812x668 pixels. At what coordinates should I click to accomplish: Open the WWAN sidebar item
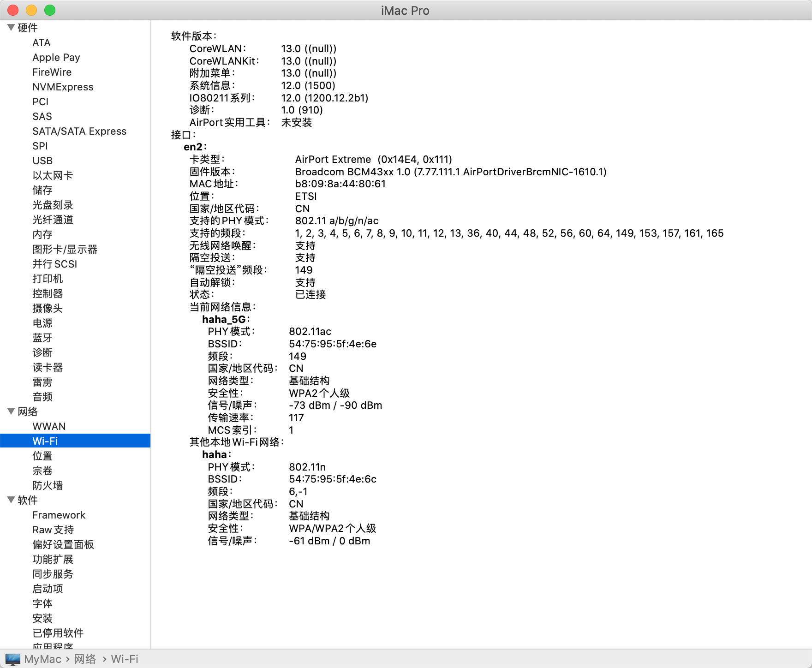(x=49, y=426)
